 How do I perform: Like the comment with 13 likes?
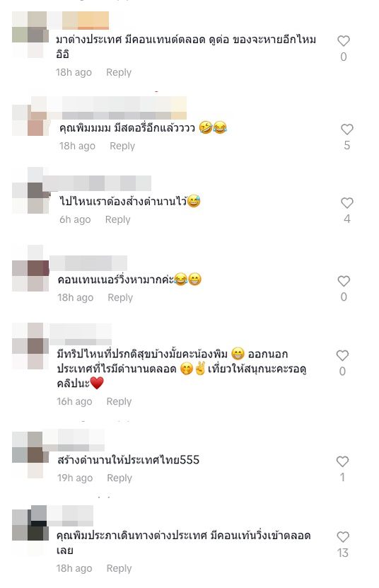(343, 536)
